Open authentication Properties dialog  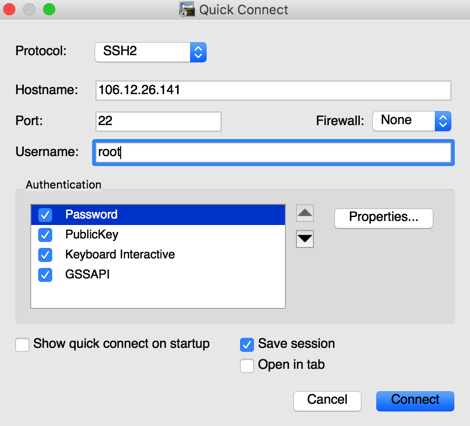(x=384, y=218)
